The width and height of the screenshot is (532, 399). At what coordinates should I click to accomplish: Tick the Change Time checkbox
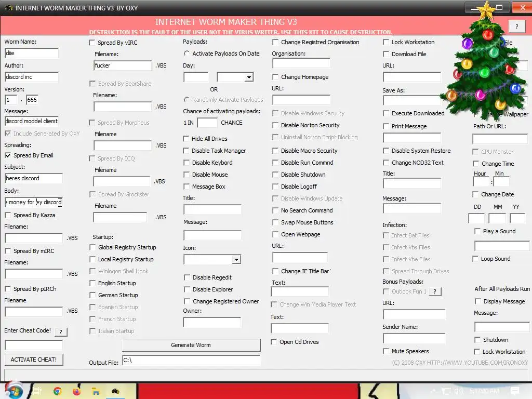(x=476, y=164)
